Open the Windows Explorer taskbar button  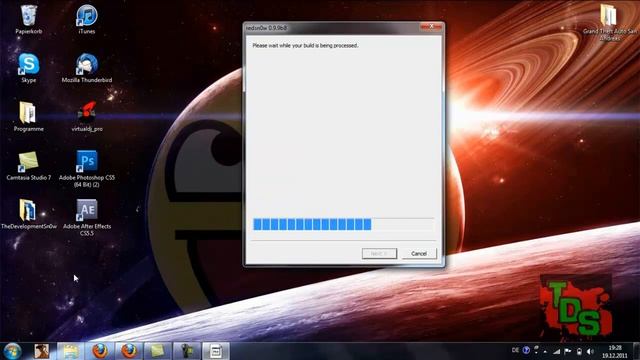click(70, 351)
